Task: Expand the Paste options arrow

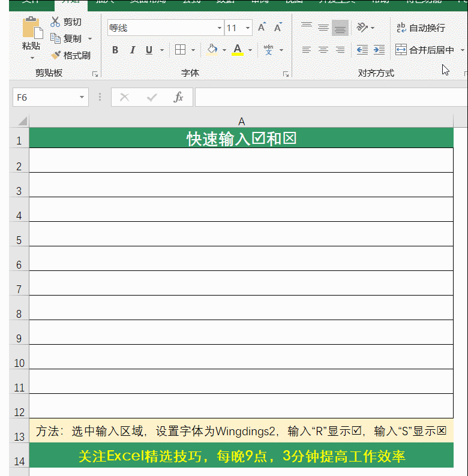Action: (x=32, y=58)
